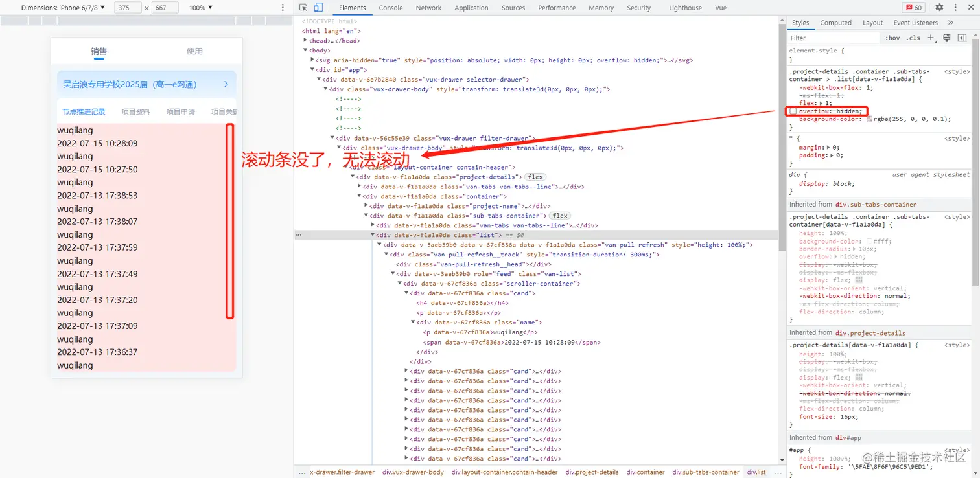Collapse the van-pull-refresh div node

379,245
